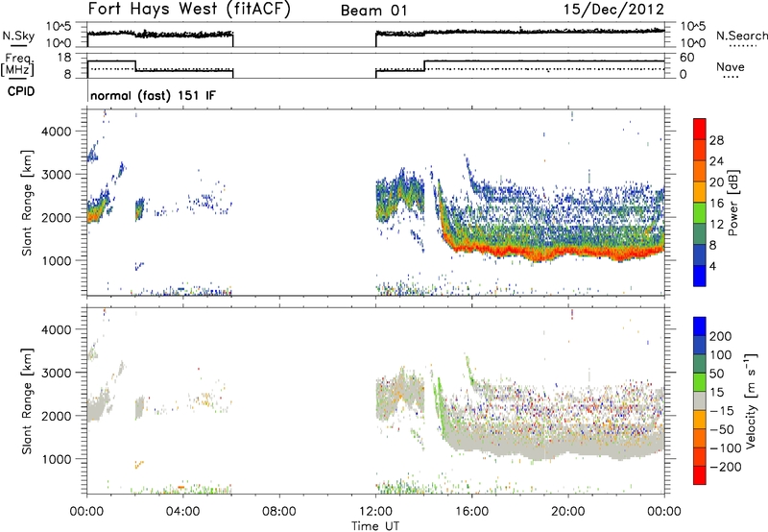Click the '04:00' time axis label
Screen dimensions: 768x532
click(x=182, y=512)
